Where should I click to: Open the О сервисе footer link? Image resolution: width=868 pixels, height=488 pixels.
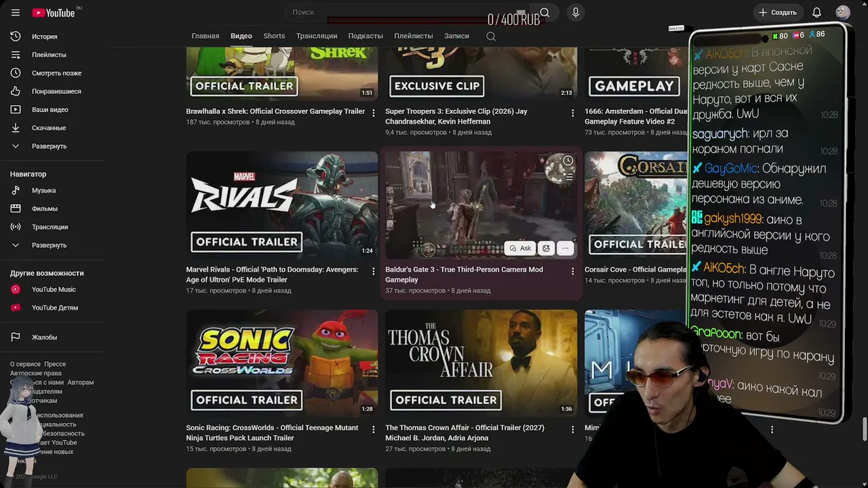tap(25, 364)
